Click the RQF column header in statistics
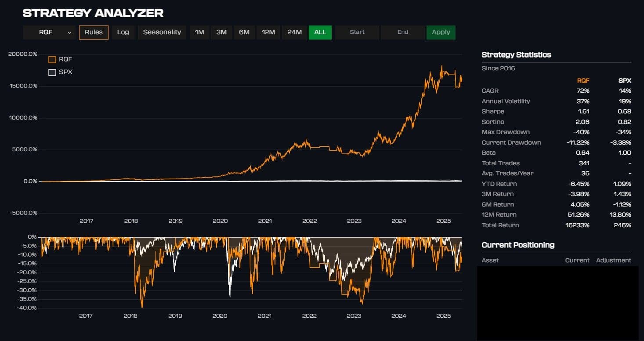 pyautogui.click(x=583, y=80)
